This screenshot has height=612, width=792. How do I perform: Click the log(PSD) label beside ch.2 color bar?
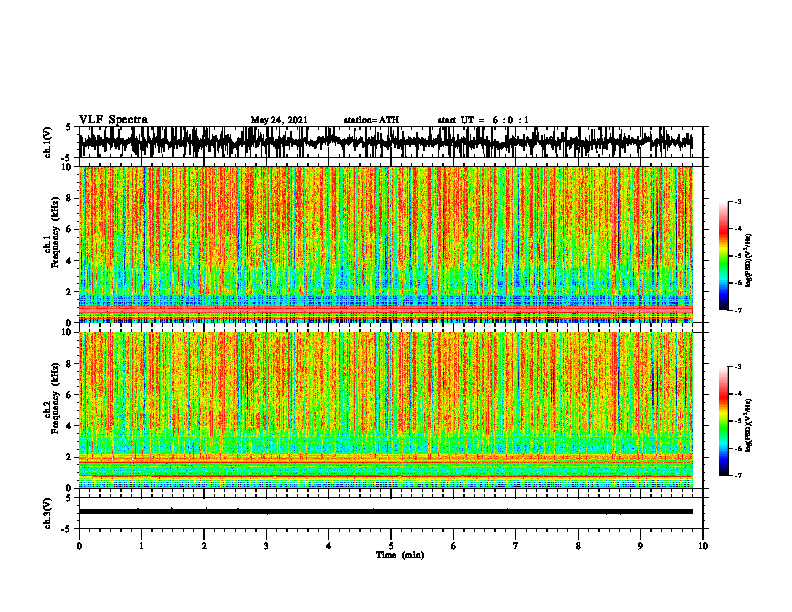coord(749,425)
